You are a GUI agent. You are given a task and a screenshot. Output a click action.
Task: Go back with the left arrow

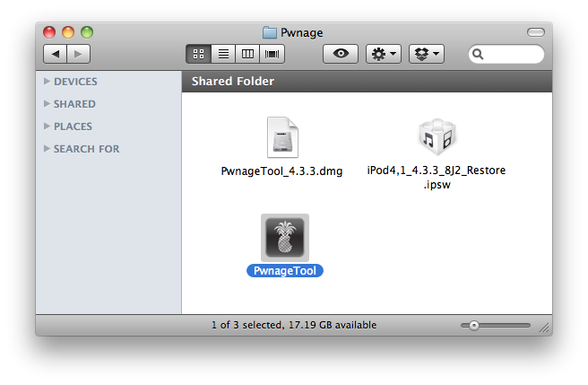(x=56, y=55)
